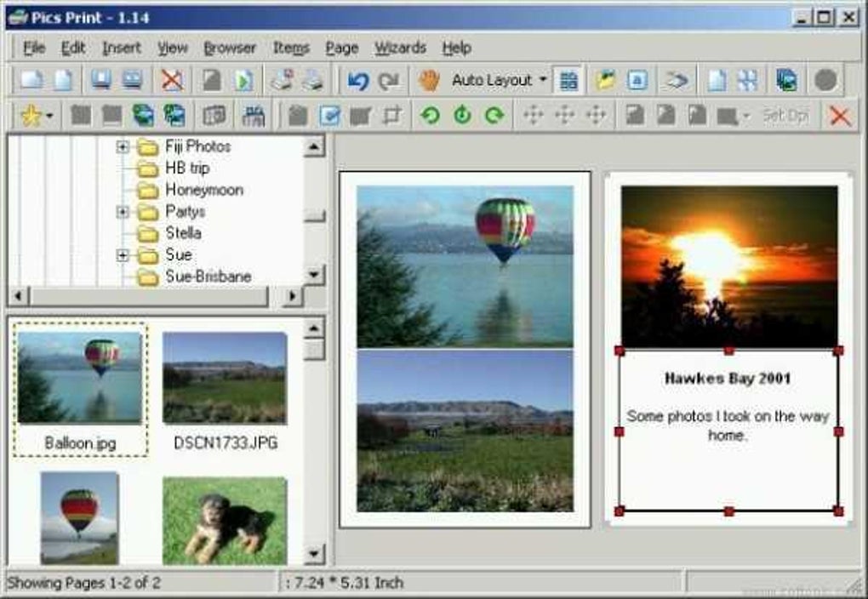Select the striped balloon over mountains thumbnail
The width and height of the screenshot is (868, 599).
click(x=79, y=518)
